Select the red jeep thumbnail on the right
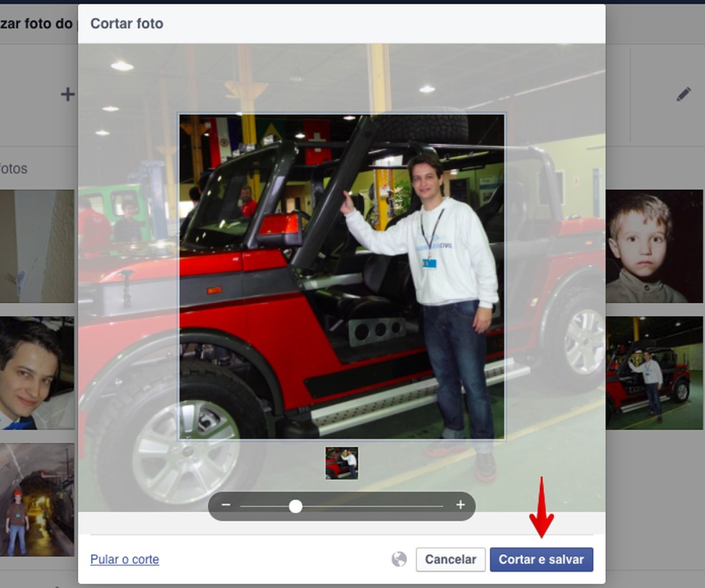The image size is (705, 588). [x=654, y=372]
